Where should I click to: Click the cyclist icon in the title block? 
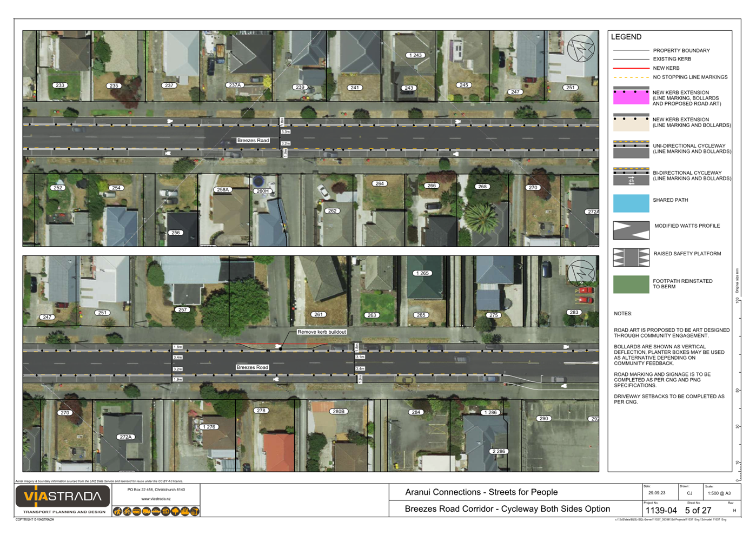(127, 511)
